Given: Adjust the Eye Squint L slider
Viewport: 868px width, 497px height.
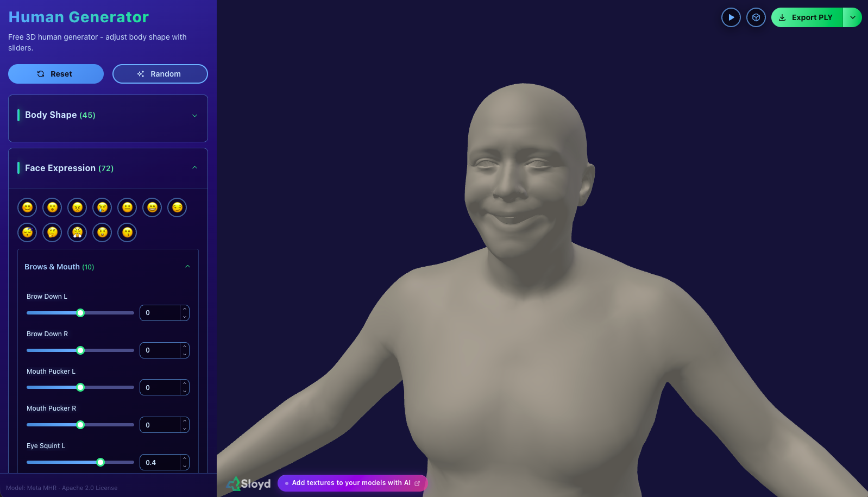Looking at the screenshot, I should (80, 462).
